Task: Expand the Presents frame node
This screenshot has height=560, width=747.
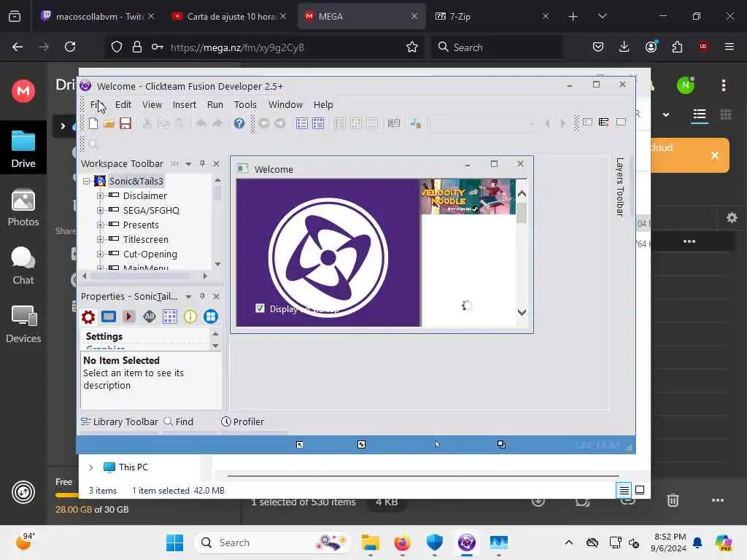Action: [100, 225]
